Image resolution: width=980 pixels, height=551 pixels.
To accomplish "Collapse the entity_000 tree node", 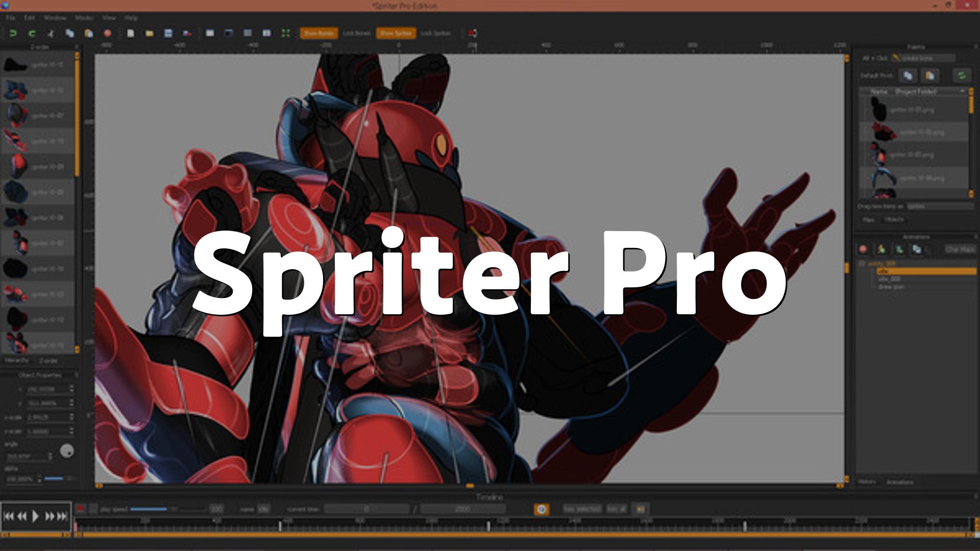I will click(x=862, y=263).
